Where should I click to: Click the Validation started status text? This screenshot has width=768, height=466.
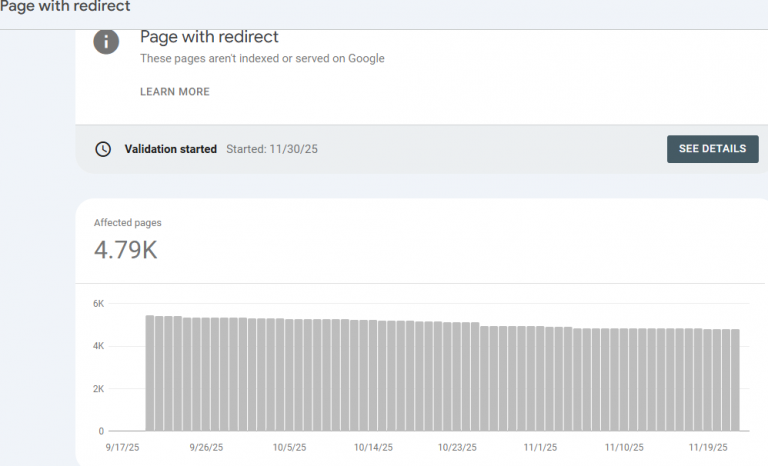(170, 149)
